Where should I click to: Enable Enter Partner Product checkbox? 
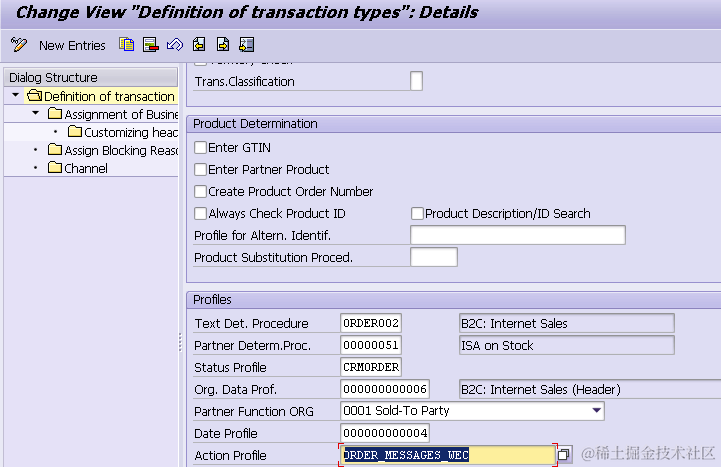click(x=200, y=170)
